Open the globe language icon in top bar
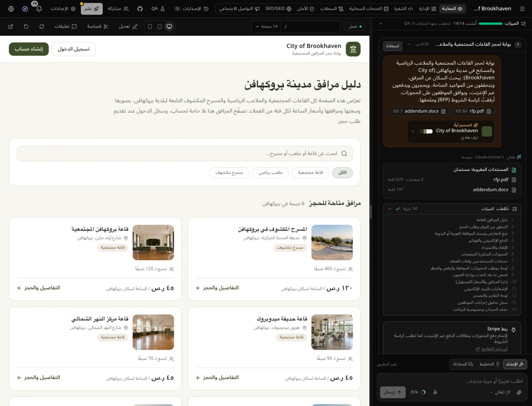The width and height of the screenshot is (532, 406). (11, 9)
